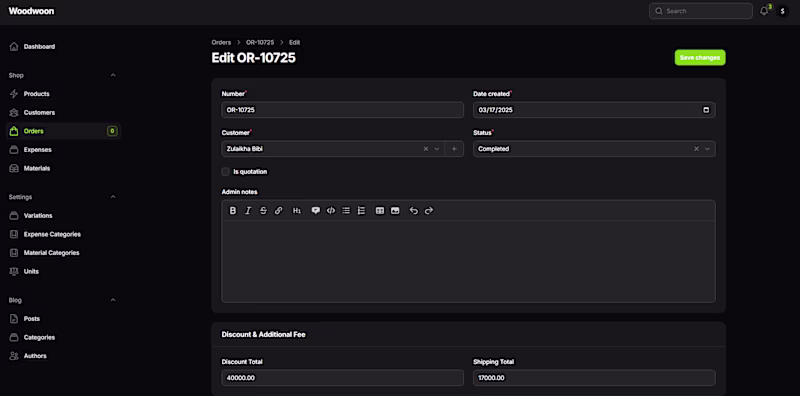Click Save changes button

coord(700,58)
